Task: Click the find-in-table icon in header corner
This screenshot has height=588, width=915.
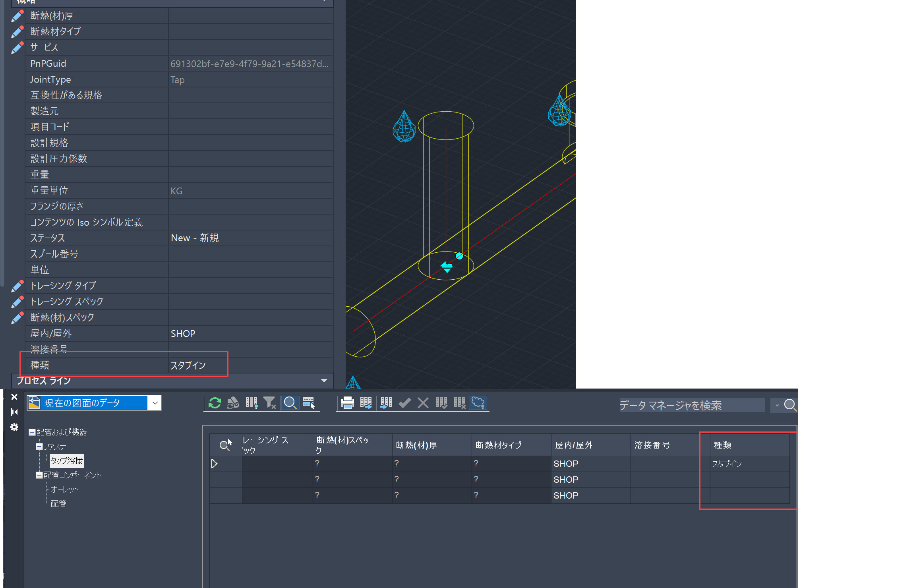Action: pyautogui.click(x=226, y=445)
